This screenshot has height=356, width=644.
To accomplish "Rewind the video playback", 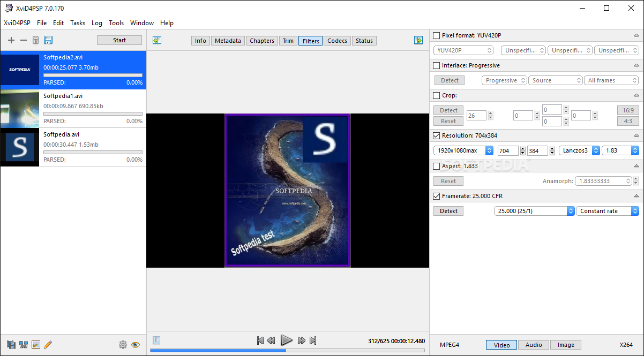I will point(272,340).
